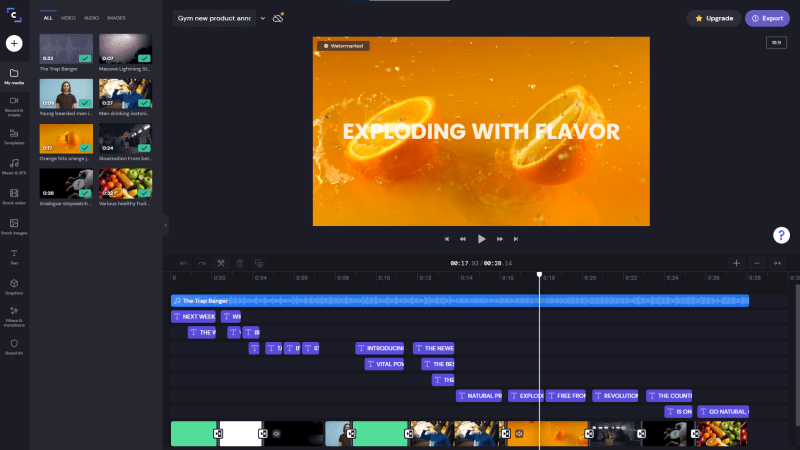Open the Graphics panel

click(14, 286)
